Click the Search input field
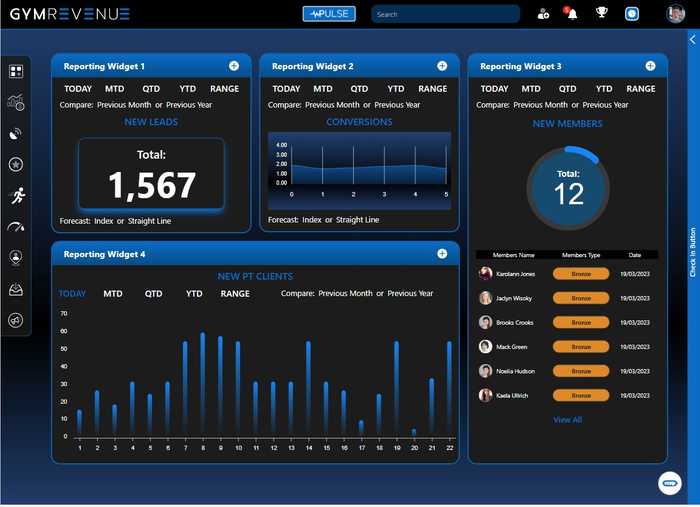The width and height of the screenshot is (700, 507). coord(445,14)
